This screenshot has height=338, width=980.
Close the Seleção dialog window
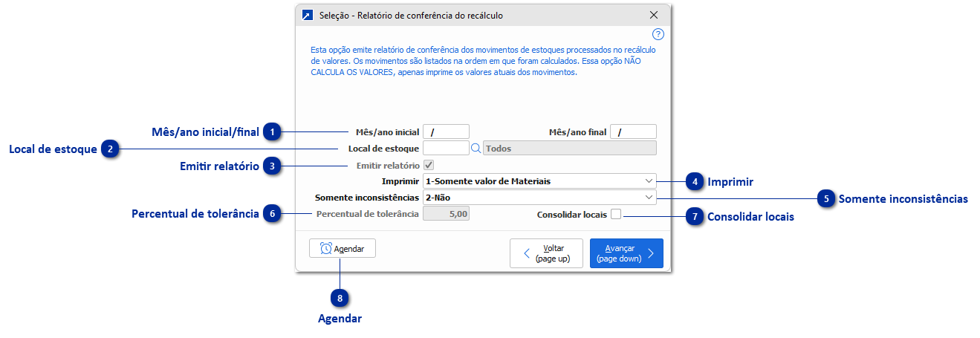click(x=654, y=15)
